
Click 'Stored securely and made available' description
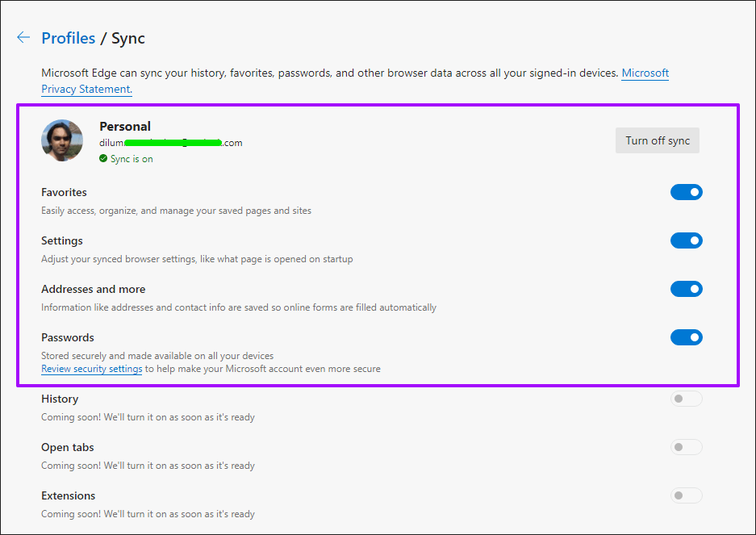tap(157, 356)
